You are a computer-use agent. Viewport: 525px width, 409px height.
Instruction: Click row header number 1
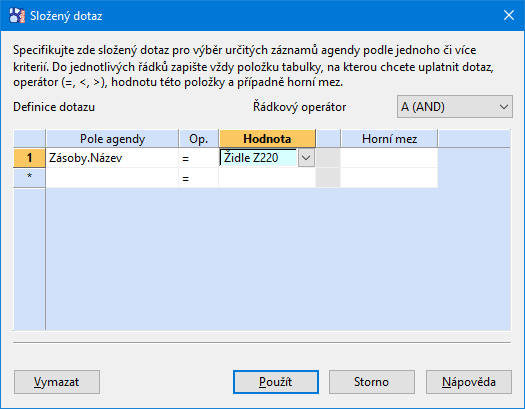[x=29, y=158]
